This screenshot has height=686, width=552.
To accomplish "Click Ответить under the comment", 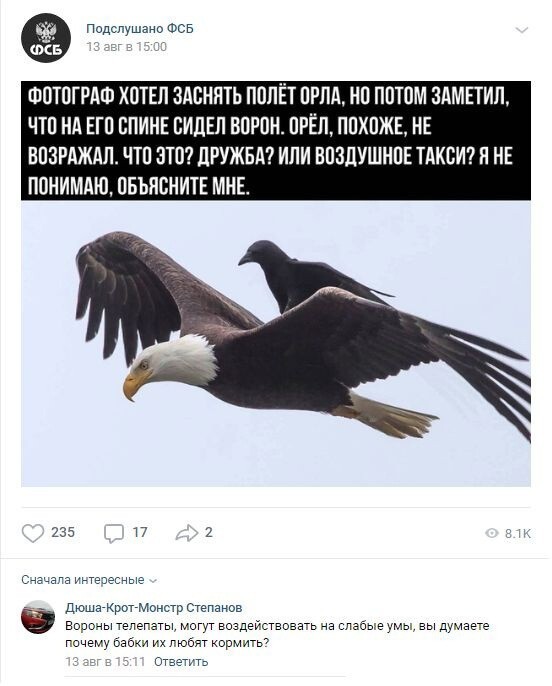I will (x=181, y=661).
